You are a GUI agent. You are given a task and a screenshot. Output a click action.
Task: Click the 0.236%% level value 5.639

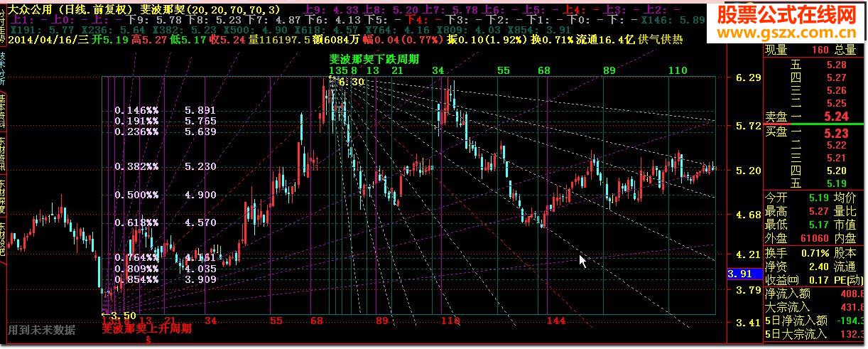[x=200, y=131]
